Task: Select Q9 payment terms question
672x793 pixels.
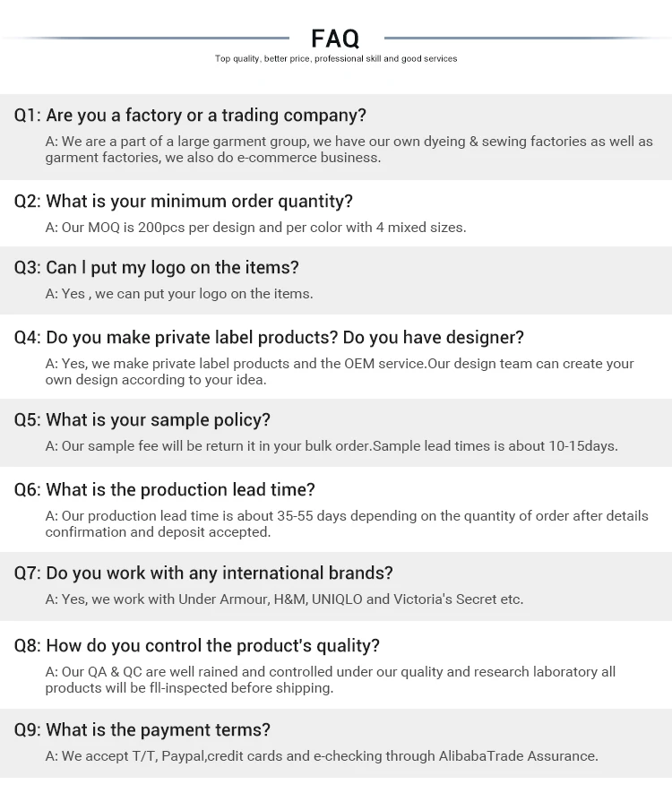Action: click(x=142, y=730)
